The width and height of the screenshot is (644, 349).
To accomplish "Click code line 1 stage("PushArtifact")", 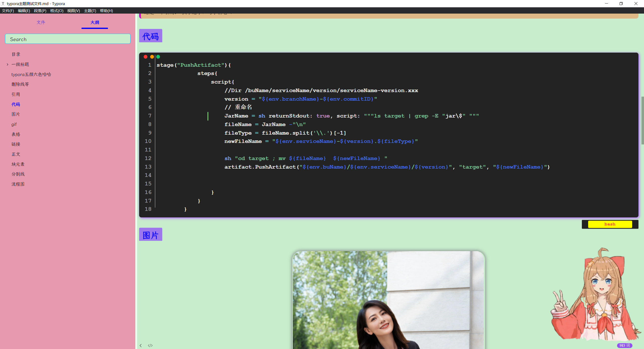I will (194, 65).
